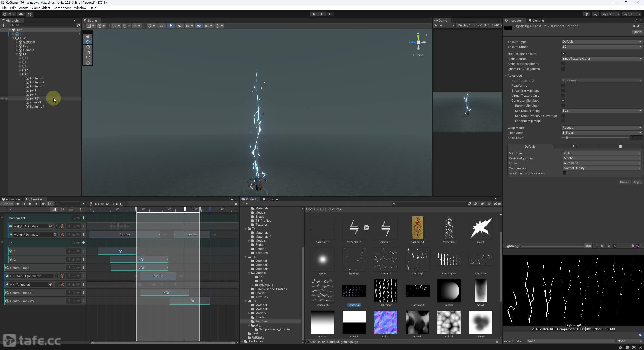Screen dimensions: 644x350
Task: Toggle the Scene lighting bulb icon
Action: coord(171,26)
